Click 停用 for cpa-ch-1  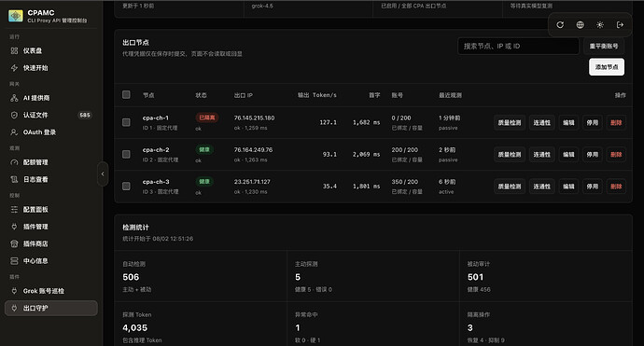(593, 123)
